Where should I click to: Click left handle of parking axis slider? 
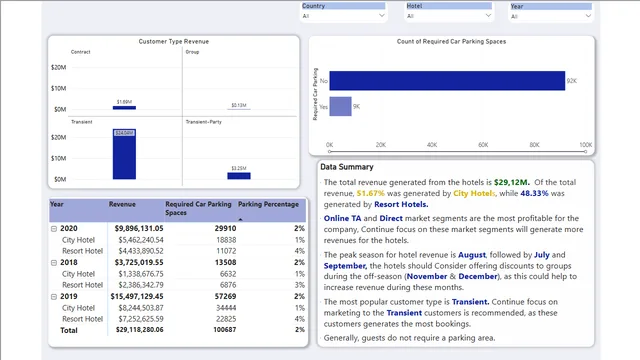tap(330, 152)
